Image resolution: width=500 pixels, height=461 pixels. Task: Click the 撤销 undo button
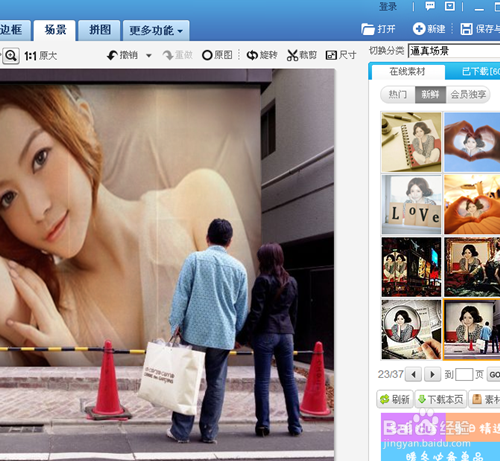click(x=123, y=55)
